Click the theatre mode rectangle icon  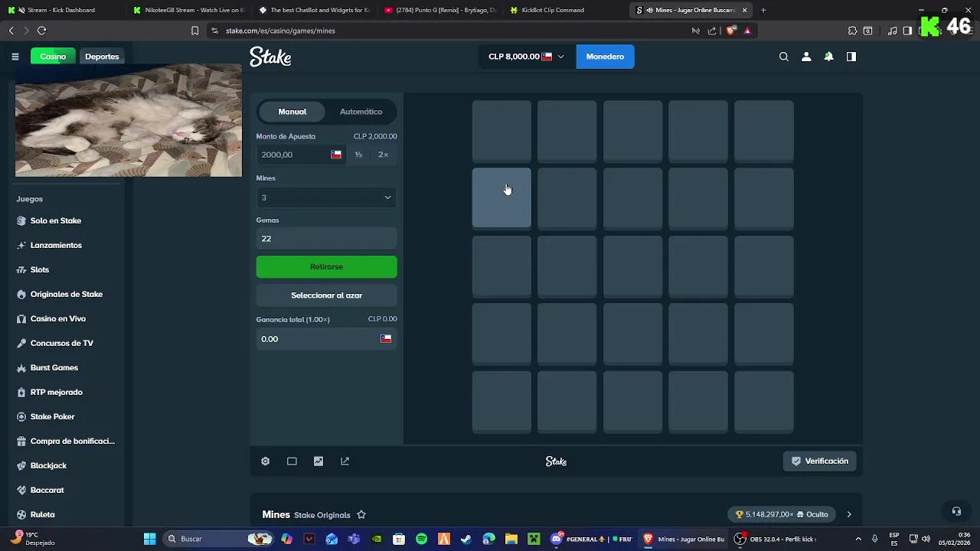292,461
